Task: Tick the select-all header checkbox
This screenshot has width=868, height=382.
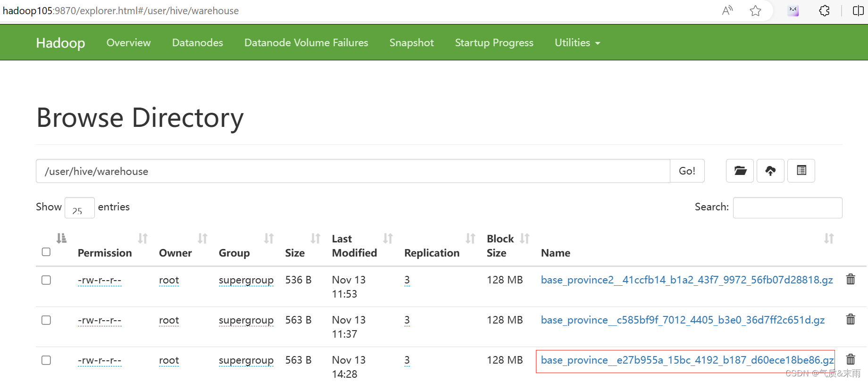Action: [46, 252]
